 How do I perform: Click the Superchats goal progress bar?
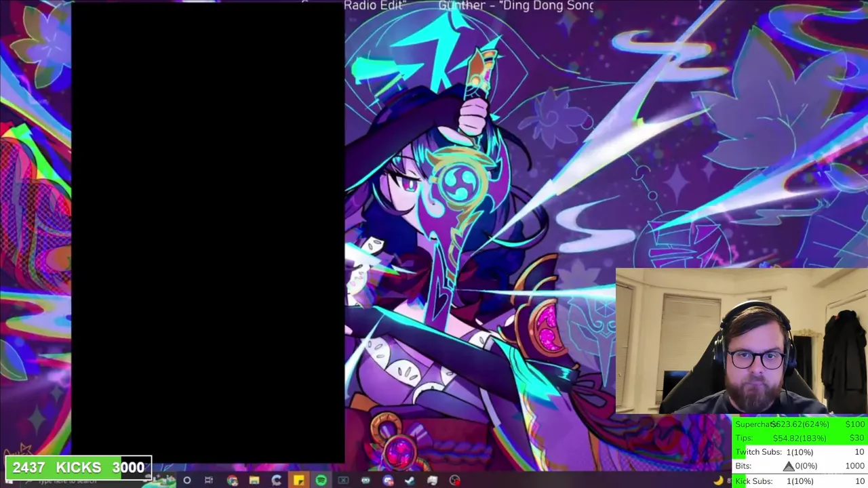tap(800, 424)
